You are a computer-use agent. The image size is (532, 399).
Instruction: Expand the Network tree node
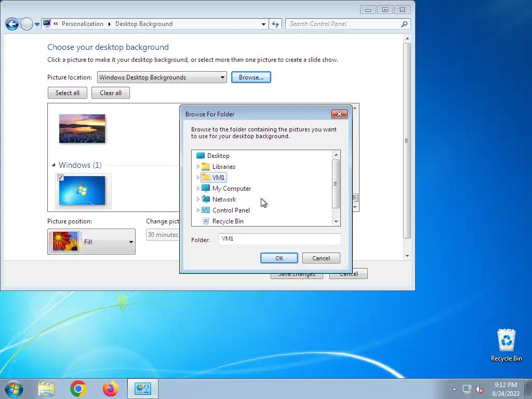[x=198, y=199]
